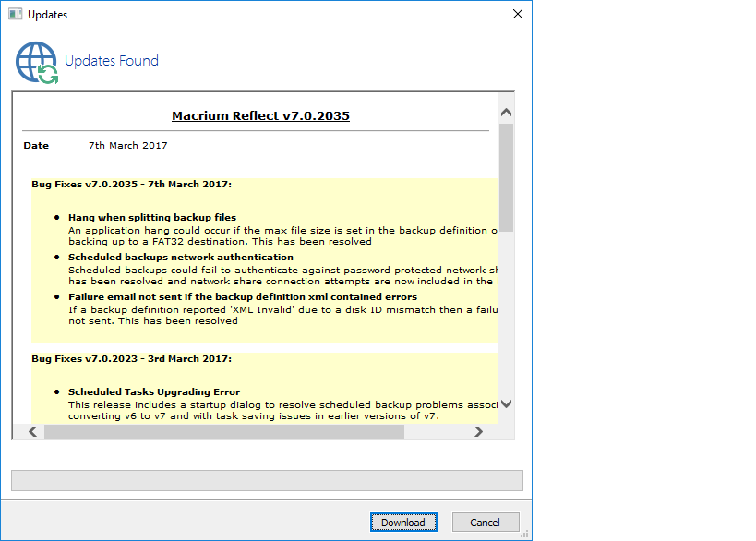Click 'Failure email not sent' bullet title
Screen dimensions: 756x541
243,296
